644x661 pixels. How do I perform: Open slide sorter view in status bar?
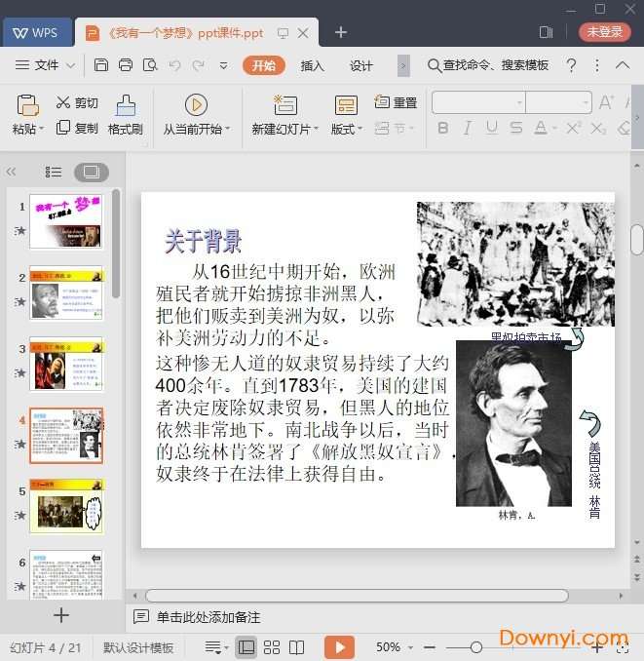(272, 647)
